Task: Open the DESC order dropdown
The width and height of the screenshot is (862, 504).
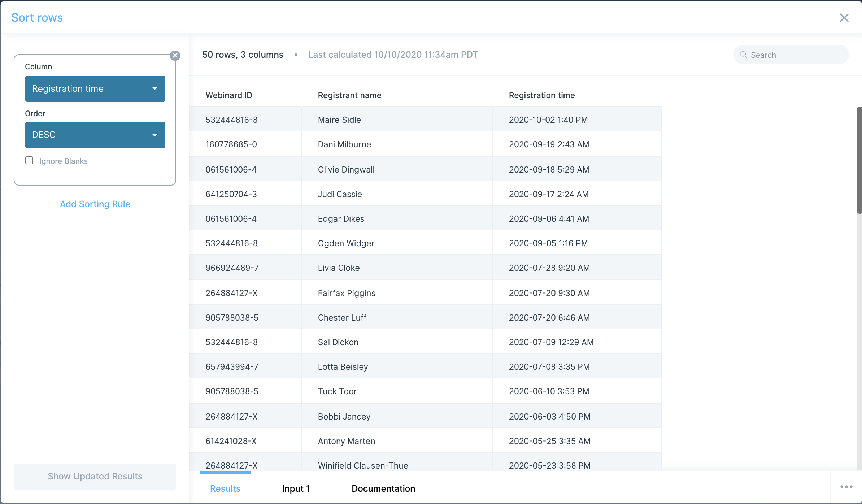Action: [x=95, y=135]
